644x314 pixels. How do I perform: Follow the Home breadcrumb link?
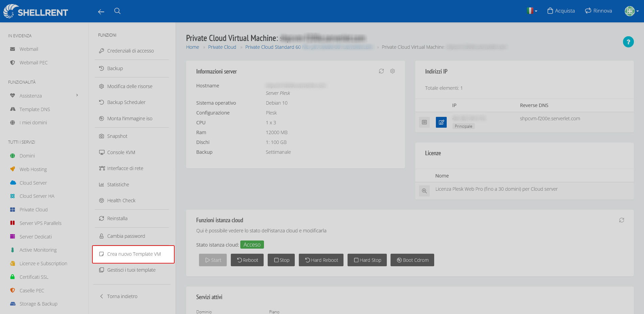pos(193,47)
